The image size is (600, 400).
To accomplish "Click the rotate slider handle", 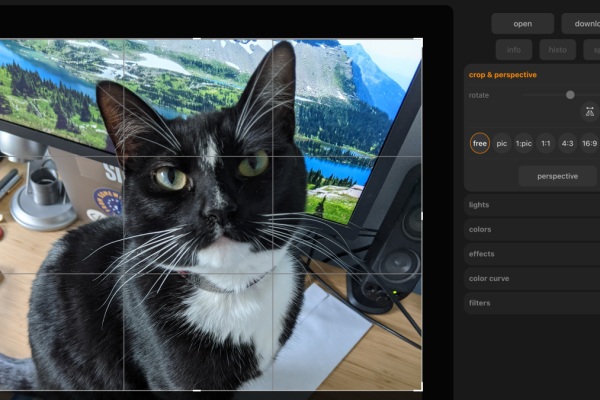I will [570, 95].
